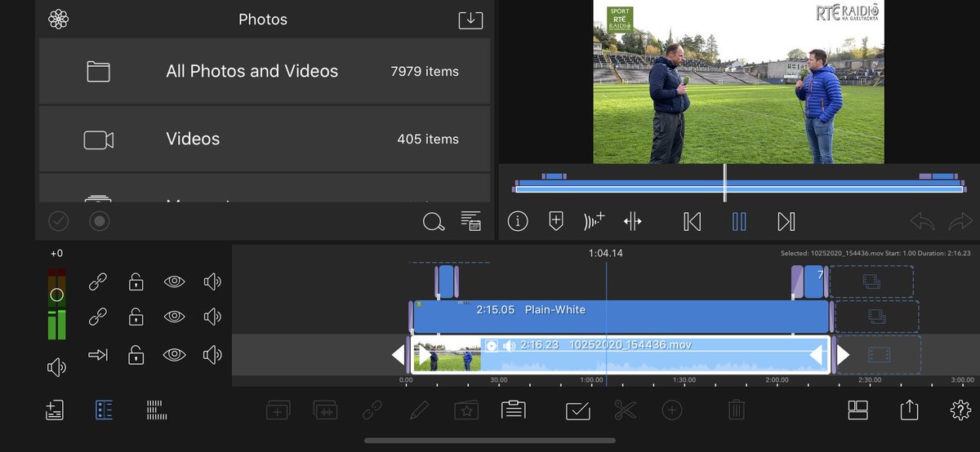Click the preview mini-timeline scrubber bar
Viewport: 980px width, 452px height.
[739, 183]
